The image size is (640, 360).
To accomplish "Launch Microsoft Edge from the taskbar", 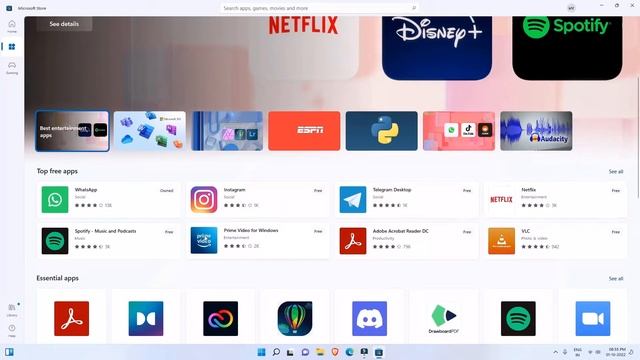I will click(349, 352).
